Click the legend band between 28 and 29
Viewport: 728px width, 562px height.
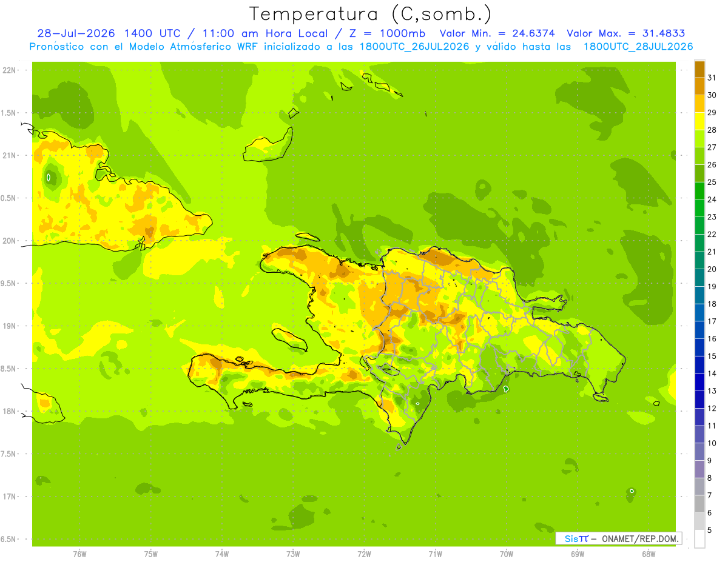(x=699, y=121)
